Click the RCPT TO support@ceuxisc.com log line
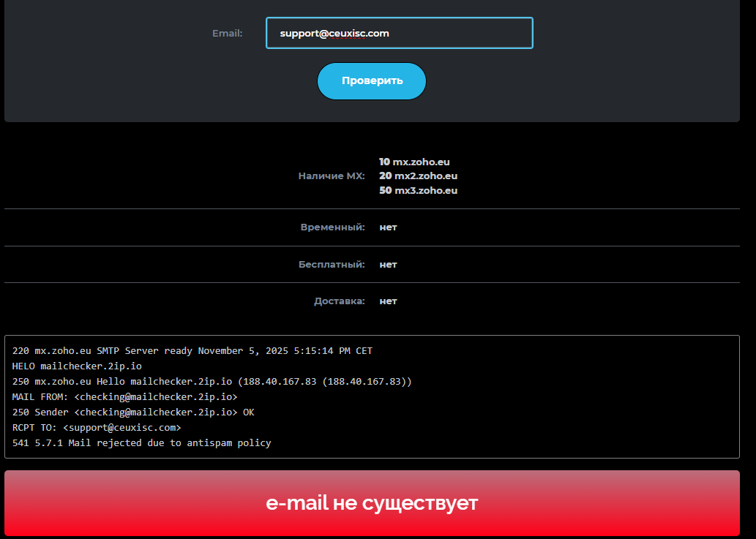This screenshot has height=539, width=756. coord(97,428)
